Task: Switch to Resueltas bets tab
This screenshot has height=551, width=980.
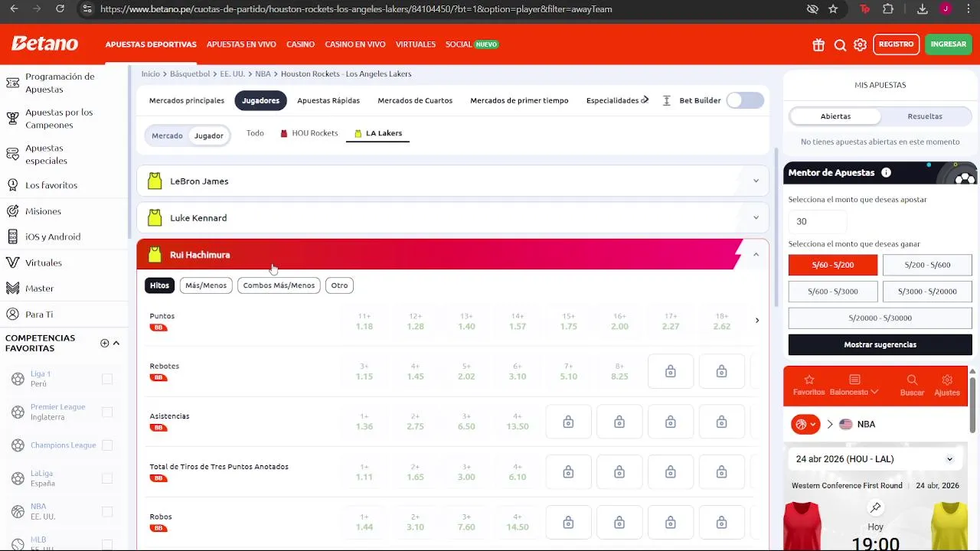Action: click(925, 116)
